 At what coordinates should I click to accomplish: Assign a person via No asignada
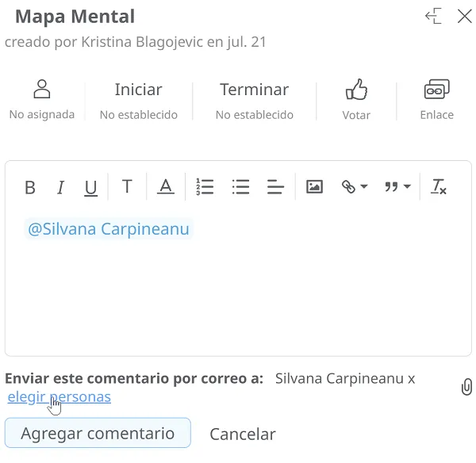pyautogui.click(x=42, y=100)
